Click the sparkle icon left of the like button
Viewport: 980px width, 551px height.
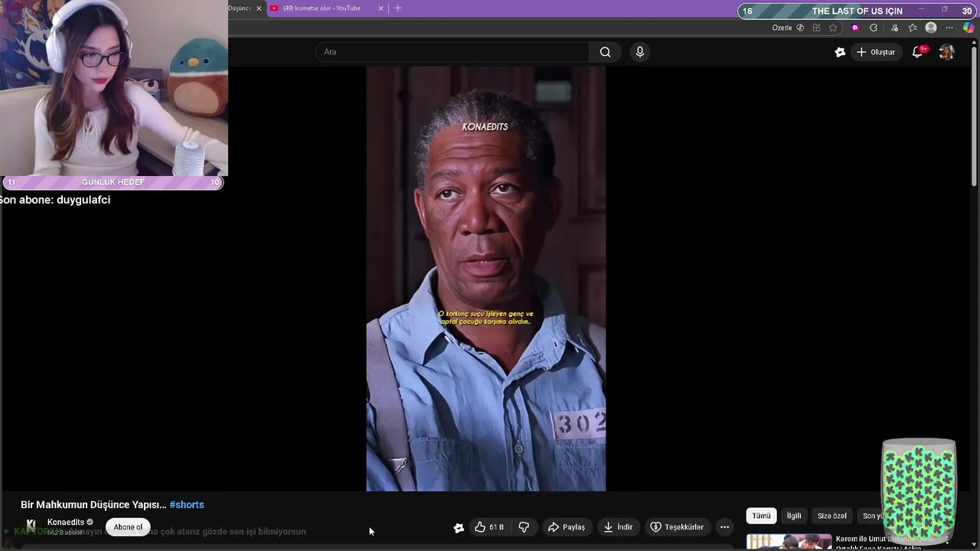459,527
